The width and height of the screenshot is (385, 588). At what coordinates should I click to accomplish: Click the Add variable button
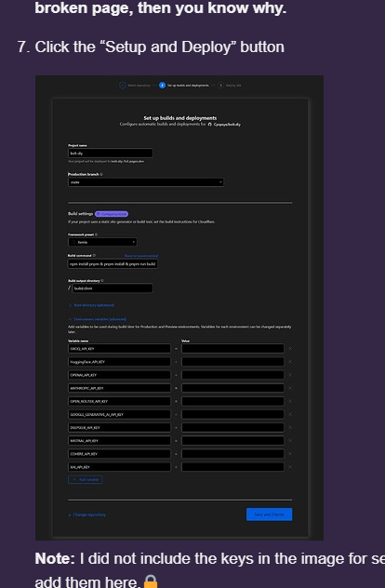86,480
